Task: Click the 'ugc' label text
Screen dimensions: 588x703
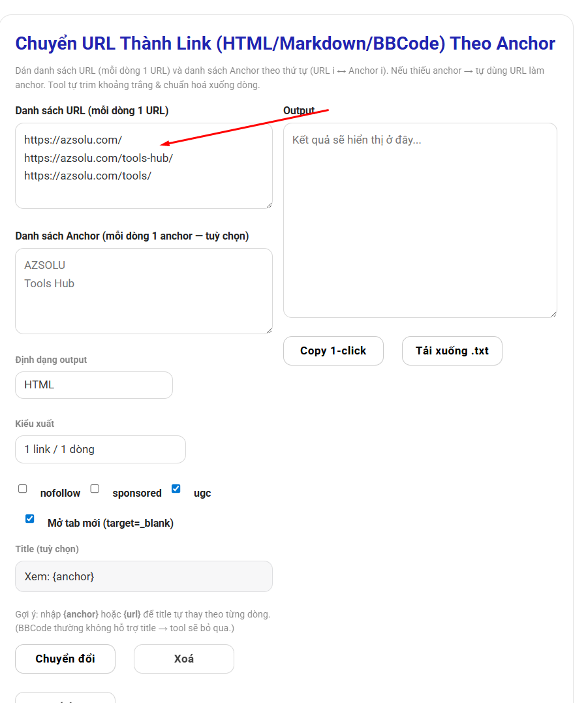Action: 202,493
